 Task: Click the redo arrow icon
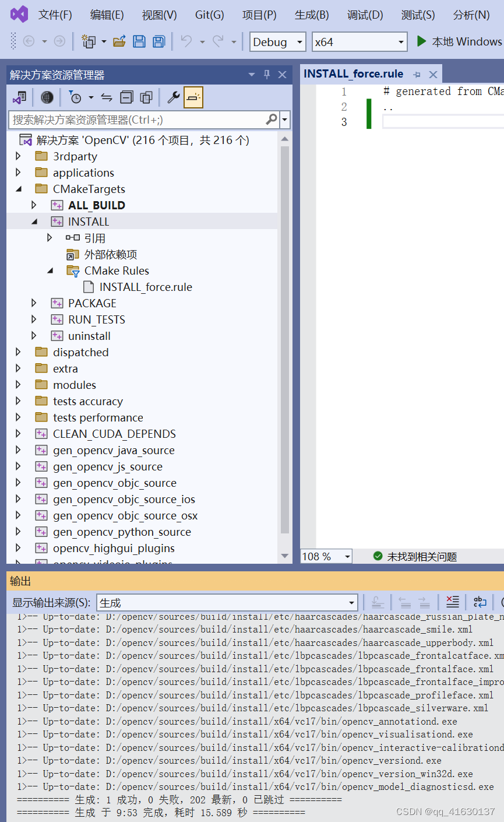coord(218,41)
